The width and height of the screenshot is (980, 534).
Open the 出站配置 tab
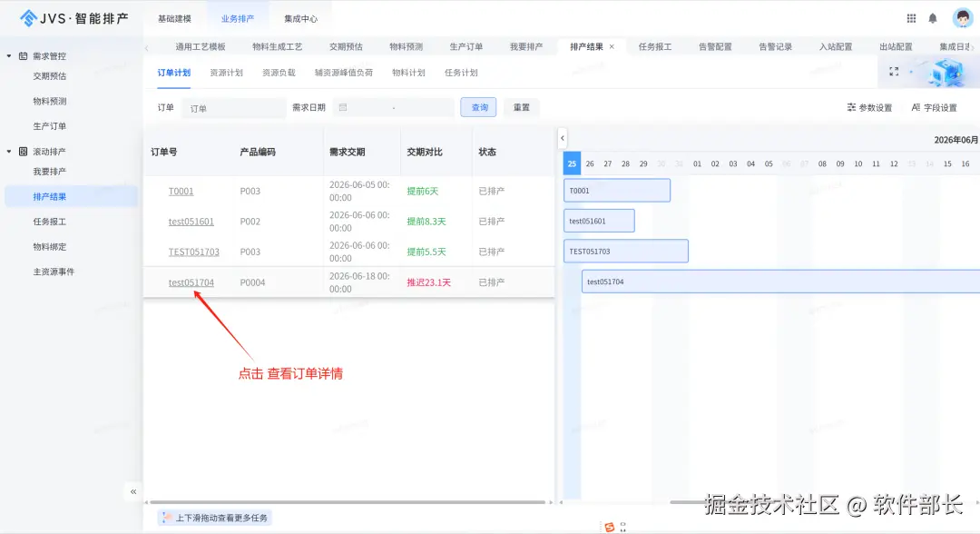click(x=896, y=47)
